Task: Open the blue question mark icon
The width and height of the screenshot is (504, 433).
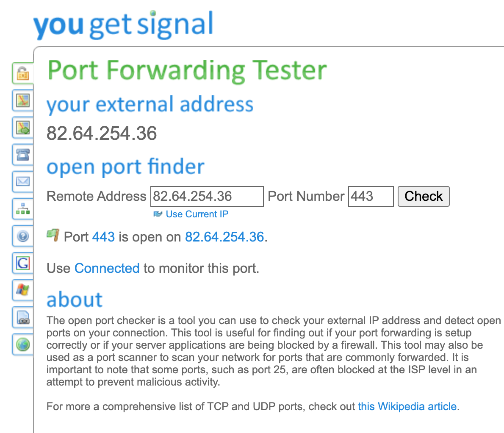Action: pyautogui.click(x=23, y=236)
